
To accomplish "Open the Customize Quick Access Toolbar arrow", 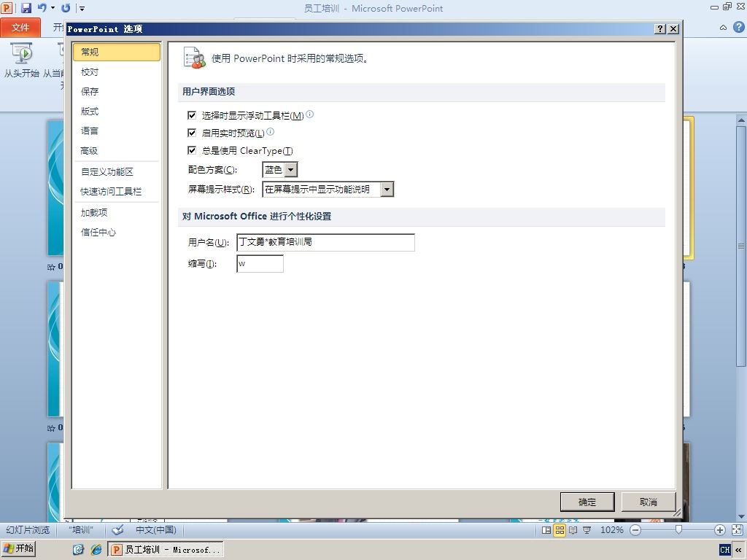I will [x=82, y=8].
